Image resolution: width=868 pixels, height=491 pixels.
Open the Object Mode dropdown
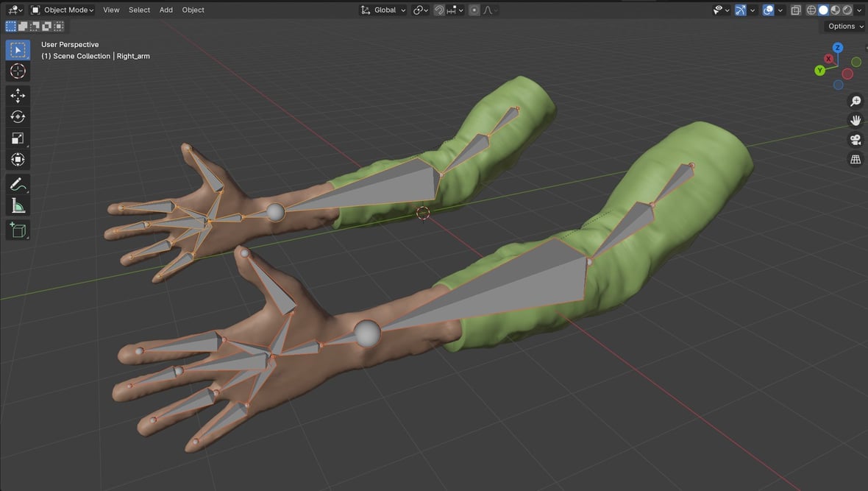pyautogui.click(x=66, y=10)
